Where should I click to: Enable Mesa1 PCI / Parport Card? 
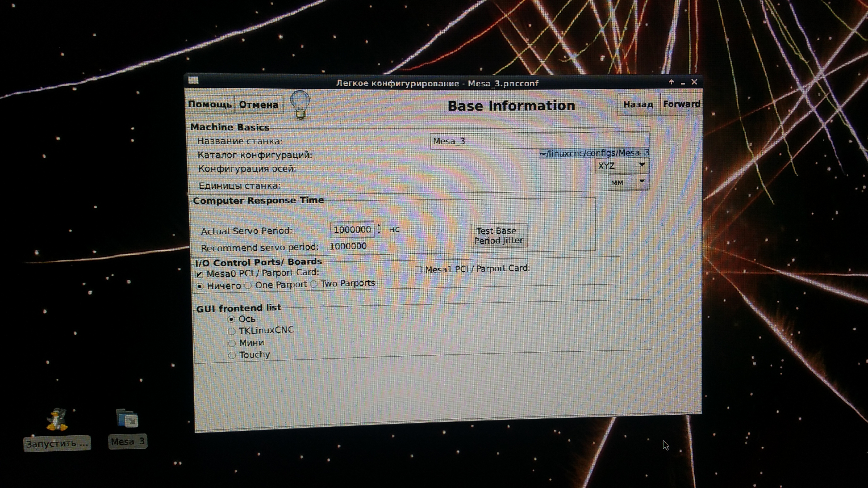(418, 270)
